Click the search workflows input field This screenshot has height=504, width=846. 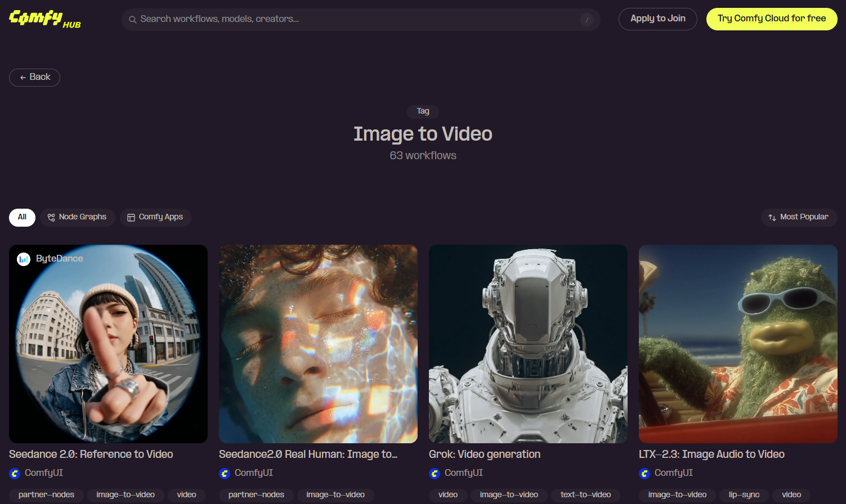(360, 19)
